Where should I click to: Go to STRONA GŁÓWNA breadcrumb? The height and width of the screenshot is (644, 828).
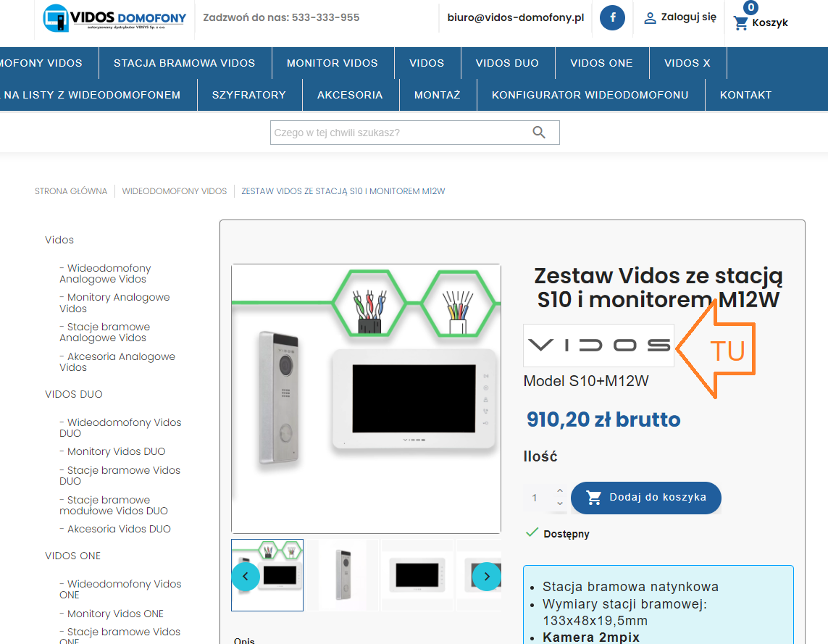[71, 191]
